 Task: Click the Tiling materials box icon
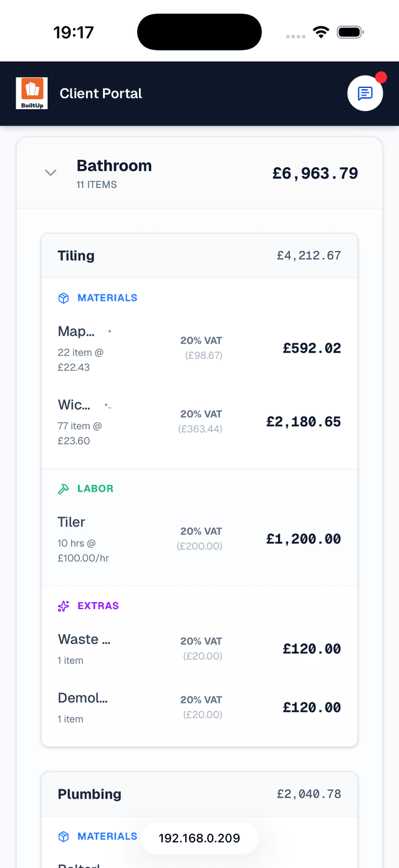pos(64,298)
